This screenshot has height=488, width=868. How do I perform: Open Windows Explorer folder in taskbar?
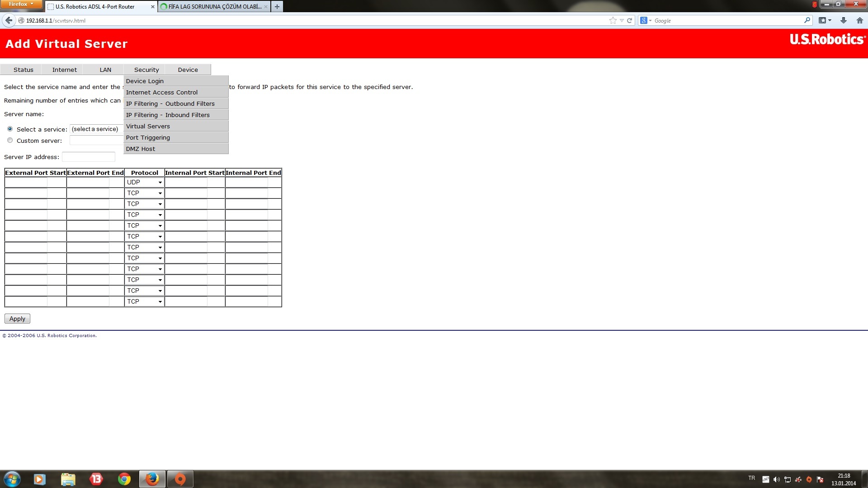click(x=68, y=479)
